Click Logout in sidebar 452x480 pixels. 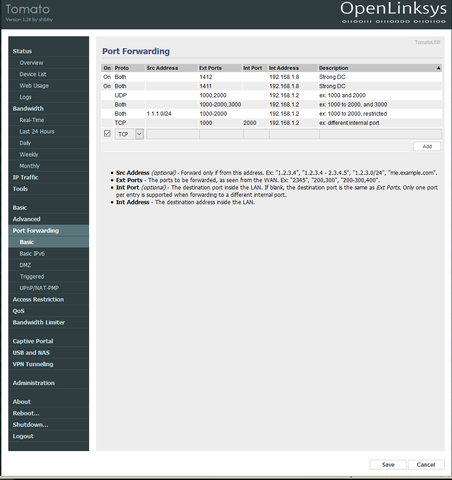pyautogui.click(x=23, y=436)
